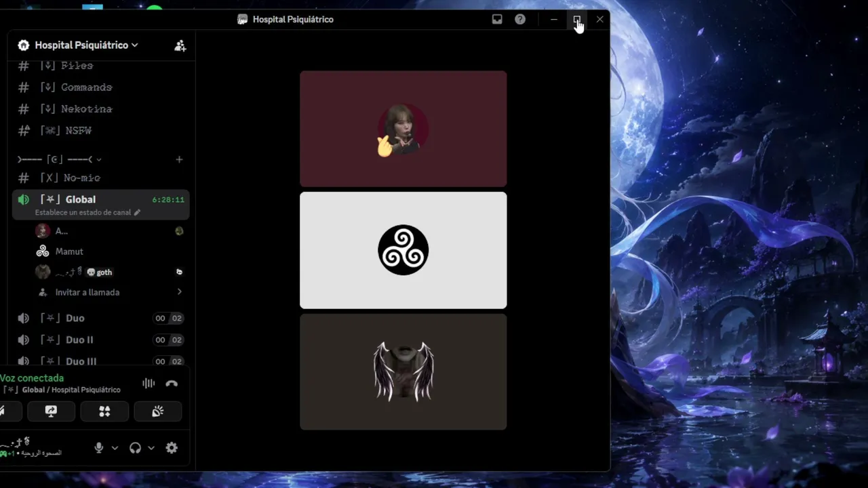Screen dimensions: 868x488
Task: Open the soundboard button
Action: pos(158,411)
